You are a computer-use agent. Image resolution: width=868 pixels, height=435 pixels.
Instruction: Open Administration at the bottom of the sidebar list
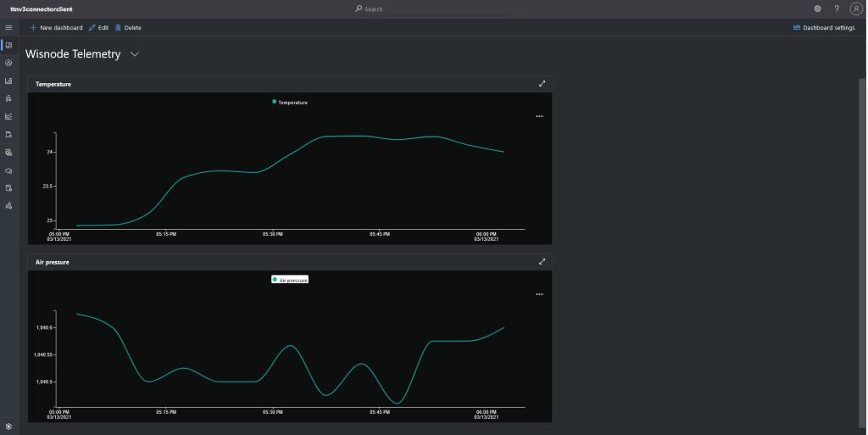[8, 205]
